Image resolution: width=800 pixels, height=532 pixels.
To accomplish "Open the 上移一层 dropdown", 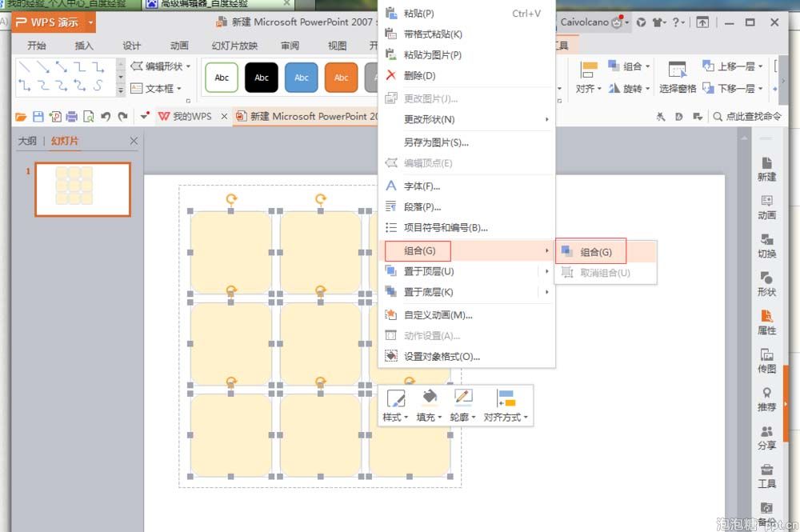I will coord(760,66).
